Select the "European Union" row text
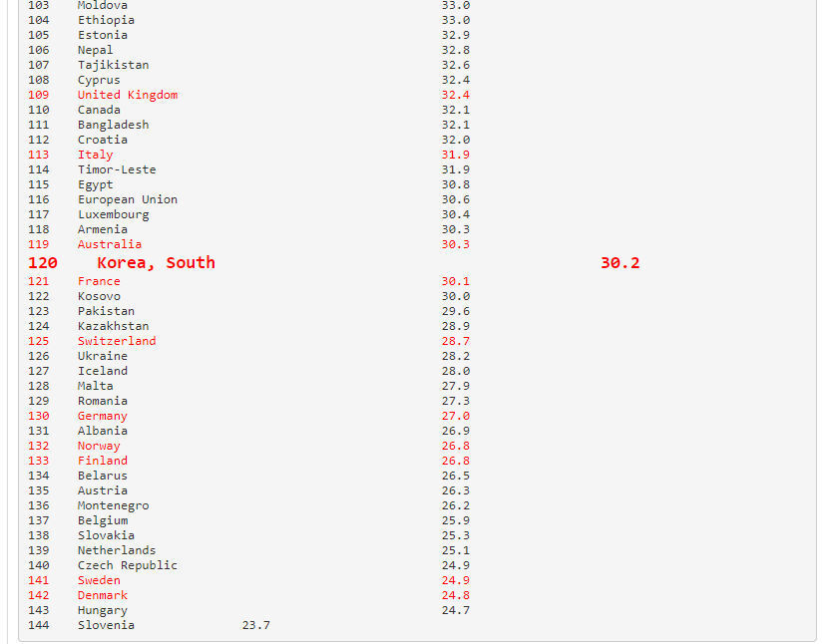826x644 pixels. pos(128,199)
